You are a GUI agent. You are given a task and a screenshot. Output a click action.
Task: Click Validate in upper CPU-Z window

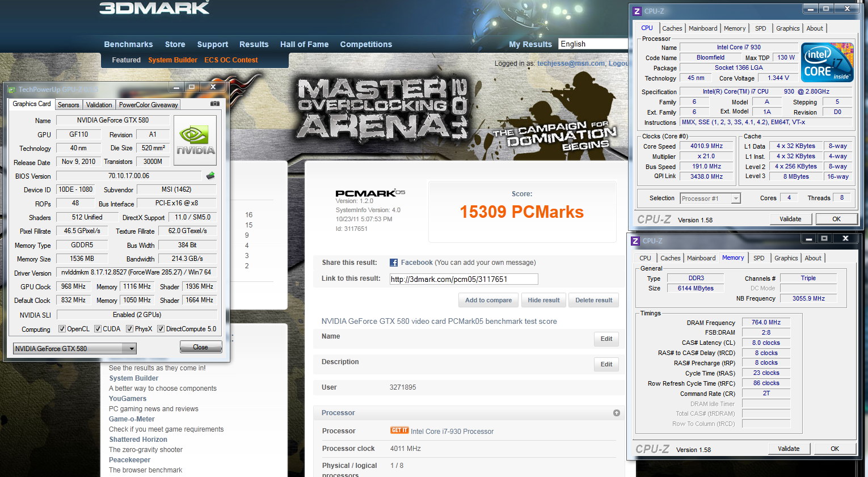(790, 219)
